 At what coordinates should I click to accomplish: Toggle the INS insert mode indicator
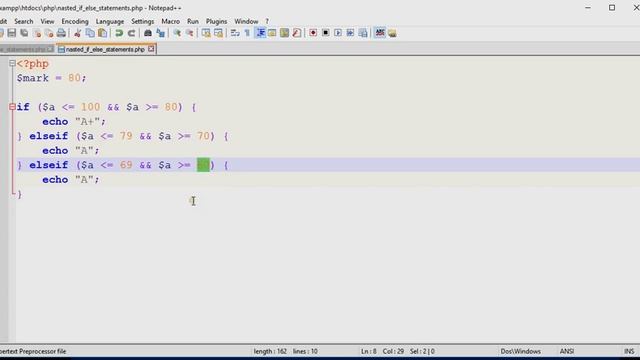coord(629,351)
